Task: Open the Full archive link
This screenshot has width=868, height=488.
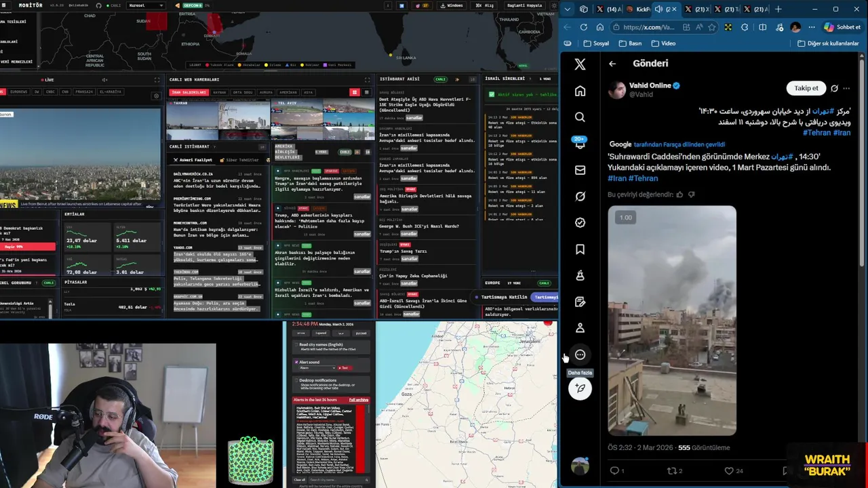Action: (x=359, y=400)
